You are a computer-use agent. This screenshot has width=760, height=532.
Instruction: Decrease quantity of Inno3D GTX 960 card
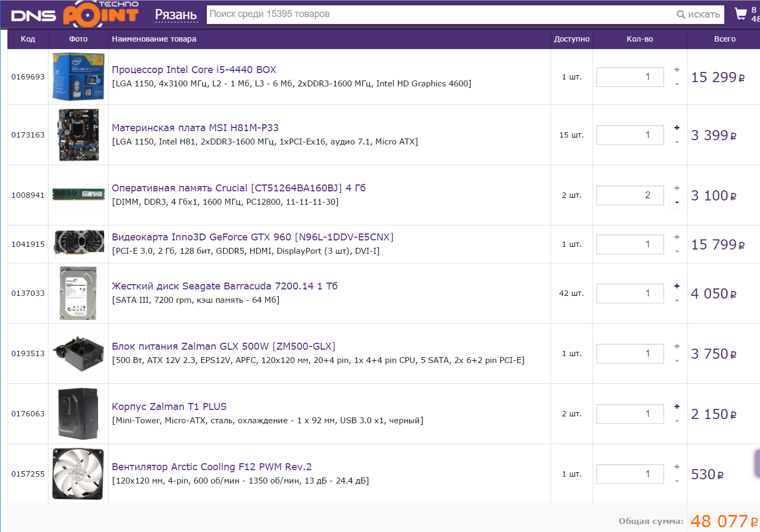[x=677, y=252]
